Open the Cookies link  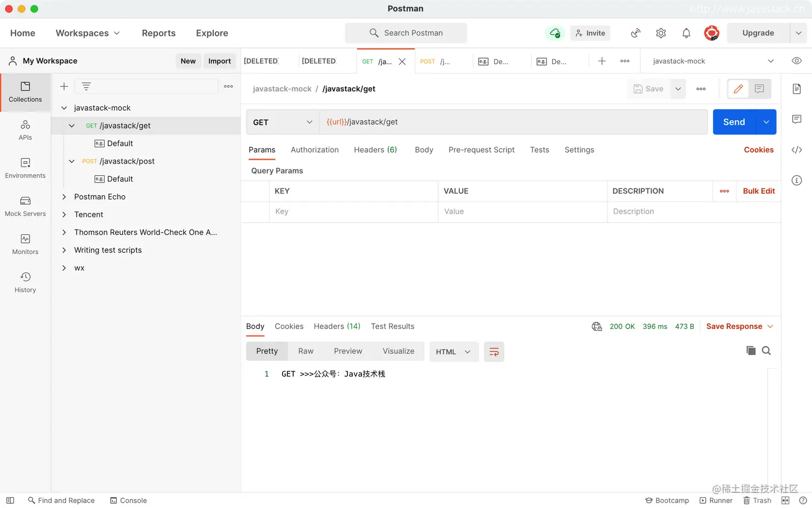tap(759, 150)
